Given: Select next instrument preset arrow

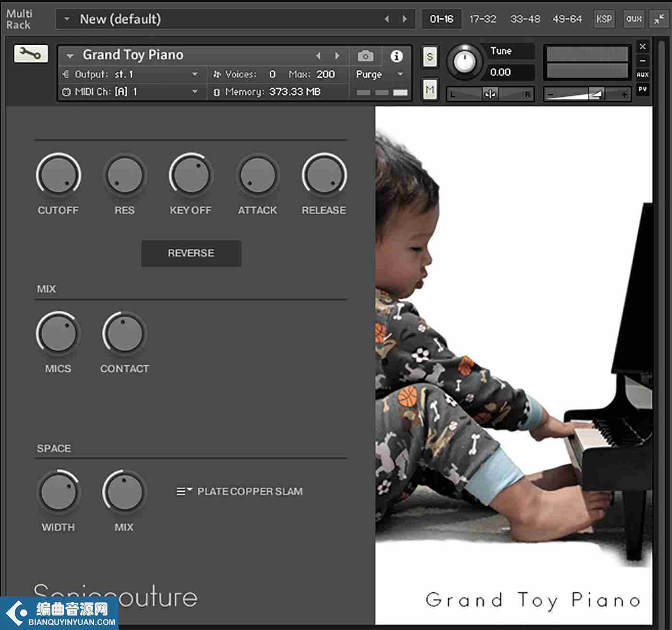Looking at the screenshot, I should (x=337, y=56).
